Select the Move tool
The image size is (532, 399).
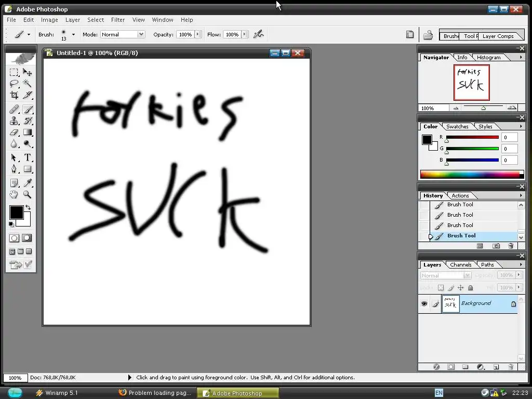click(x=28, y=72)
